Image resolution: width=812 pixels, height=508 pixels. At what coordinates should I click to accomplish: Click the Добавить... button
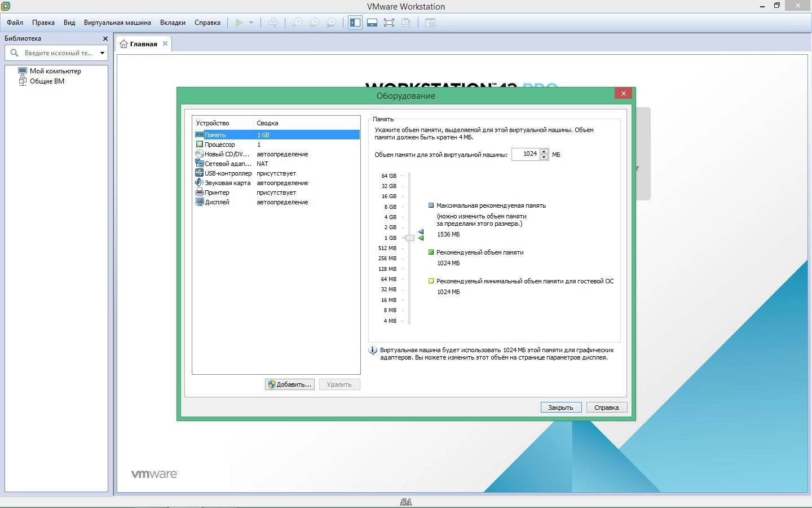tap(290, 384)
